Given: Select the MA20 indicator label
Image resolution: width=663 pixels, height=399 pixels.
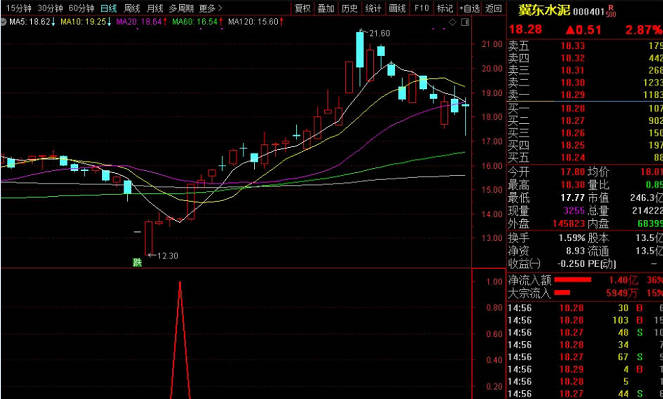Looking at the screenshot, I should click(x=141, y=22).
